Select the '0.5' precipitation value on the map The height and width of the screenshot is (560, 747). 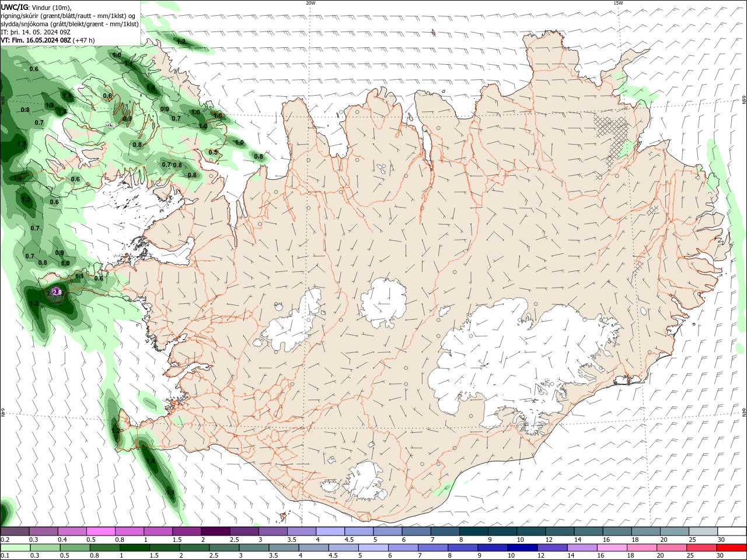213,153
